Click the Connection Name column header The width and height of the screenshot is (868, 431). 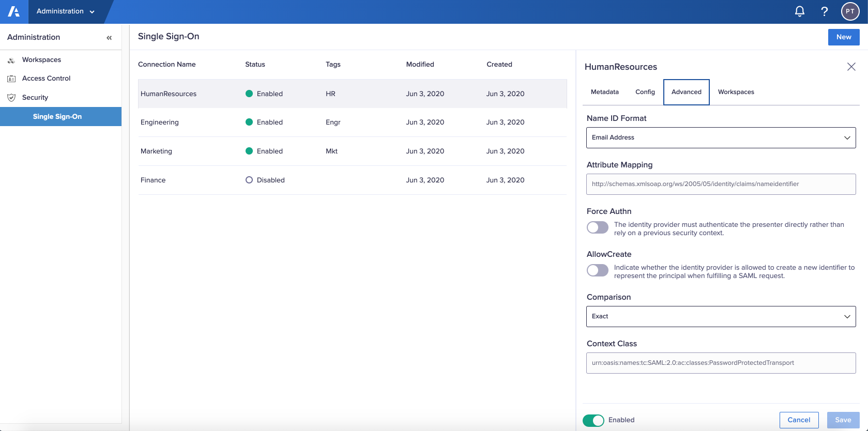click(x=166, y=65)
